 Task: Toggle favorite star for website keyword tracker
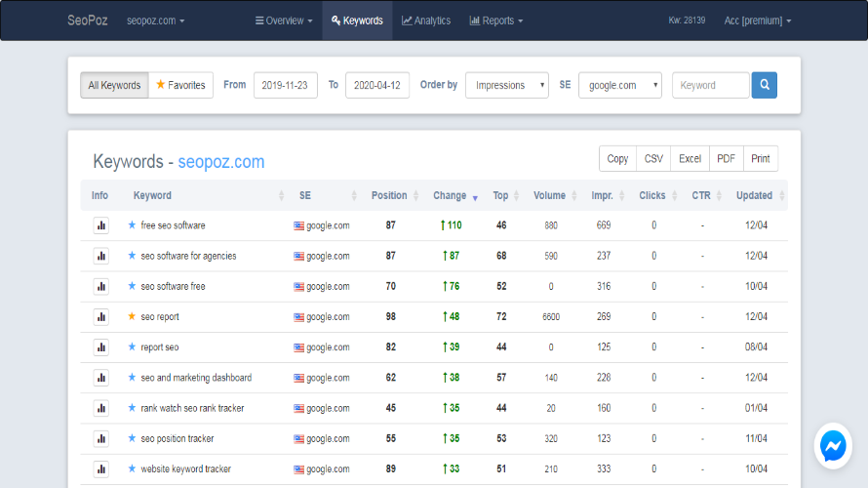coord(132,468)
